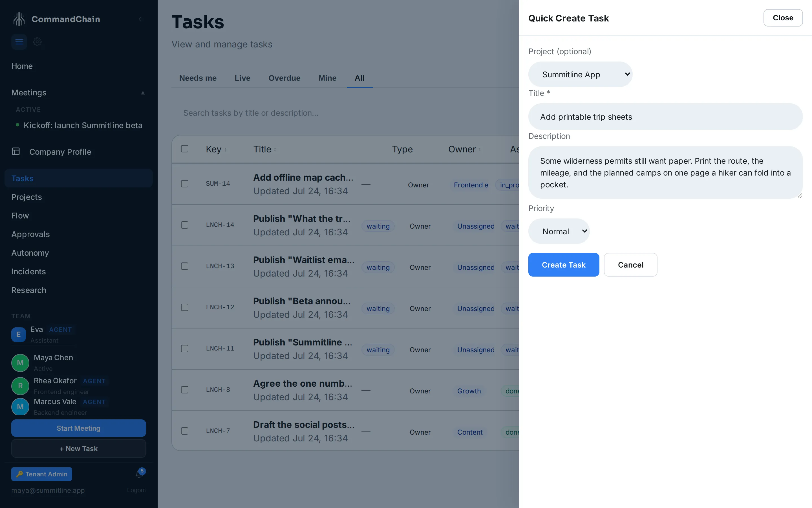
Task: Open the settings gear icon in sidebar
Action: [37, 42]
